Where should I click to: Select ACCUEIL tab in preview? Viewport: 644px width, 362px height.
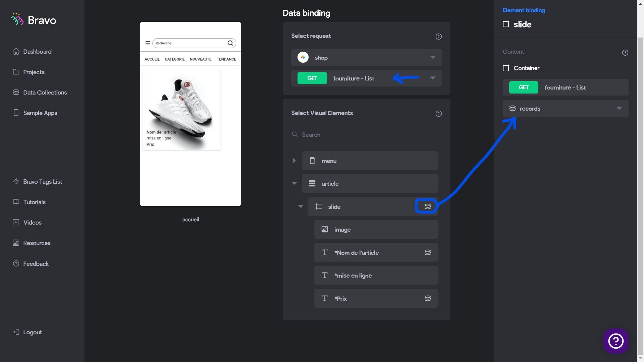[152, 59]
